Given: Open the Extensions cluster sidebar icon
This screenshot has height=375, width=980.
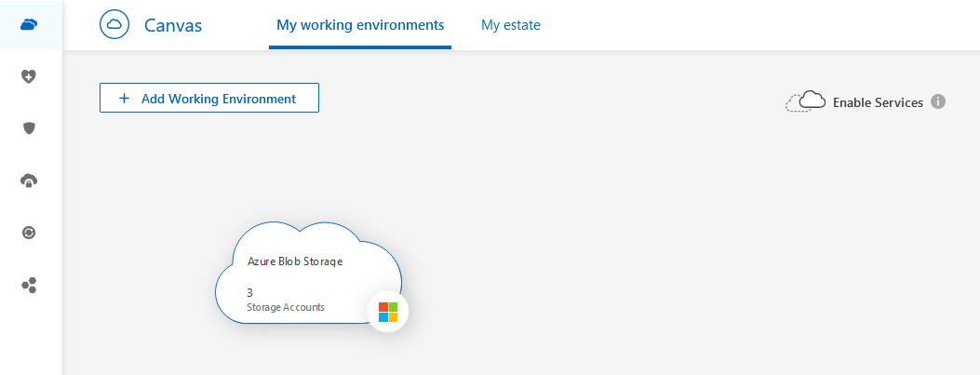Looking at the screenshot, I should (30, 285).
